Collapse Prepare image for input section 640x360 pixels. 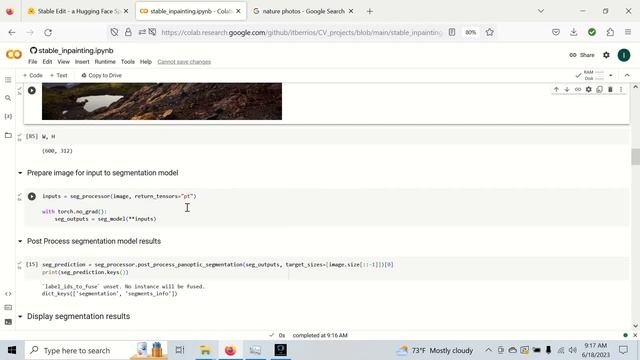point(20,173)
